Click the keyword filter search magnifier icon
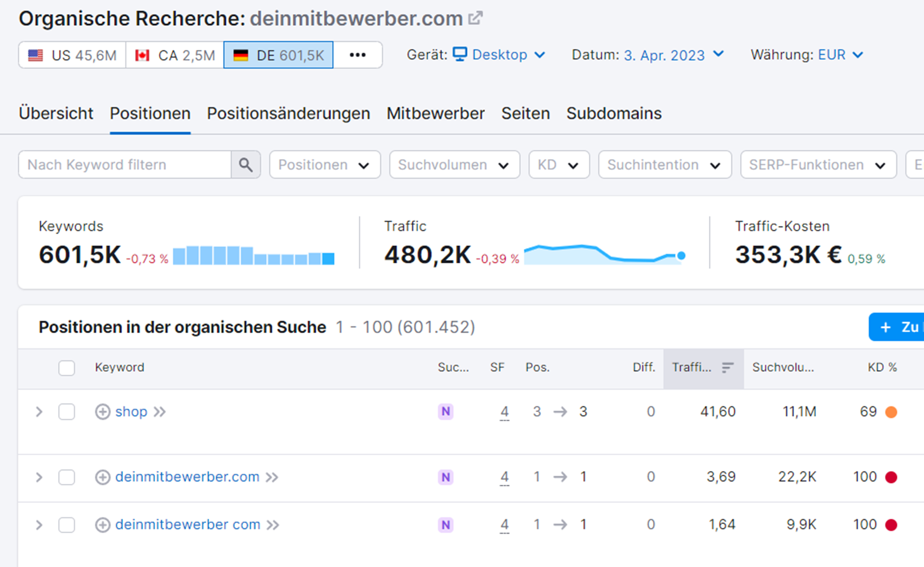Viewport: 924px width, 567px height. [x=246, y=165]
